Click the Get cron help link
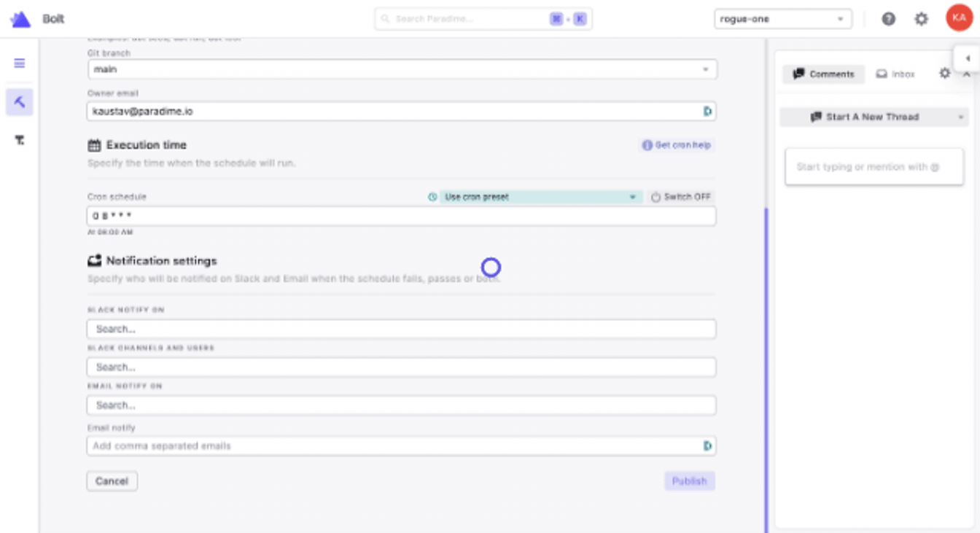Image resolution: width=980 pixels, height=533 pixels. (676, 145)
